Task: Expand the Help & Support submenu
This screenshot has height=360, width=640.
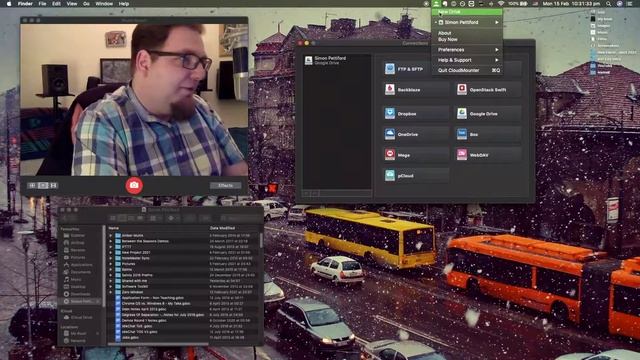Action: point(467,60)
